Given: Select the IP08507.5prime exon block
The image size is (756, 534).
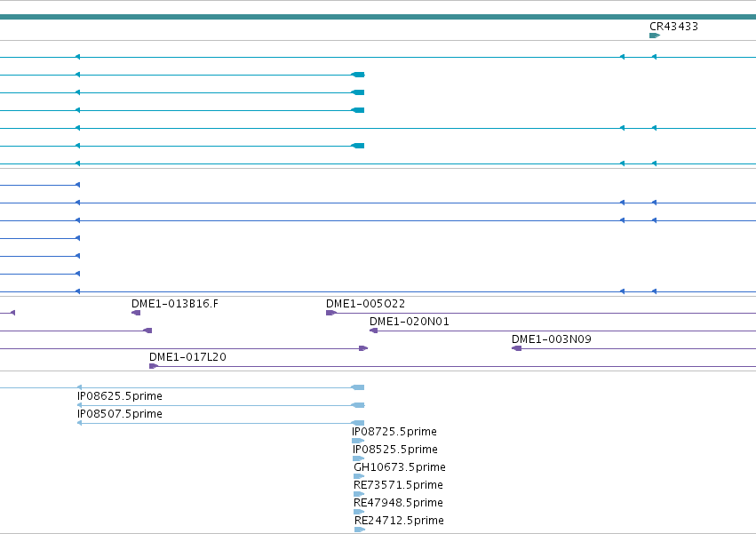Looking at the screenshot, I should point(358,423).
